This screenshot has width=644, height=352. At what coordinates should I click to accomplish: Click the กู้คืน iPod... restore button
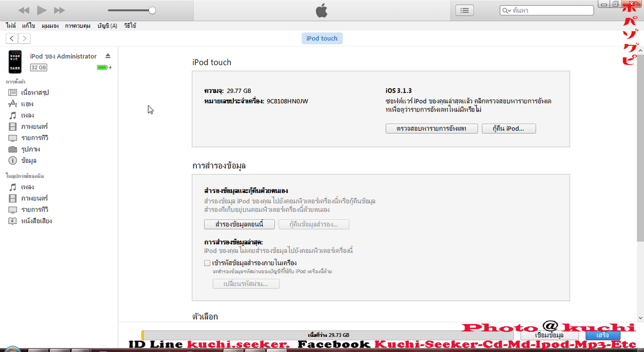tap(509, 128)
